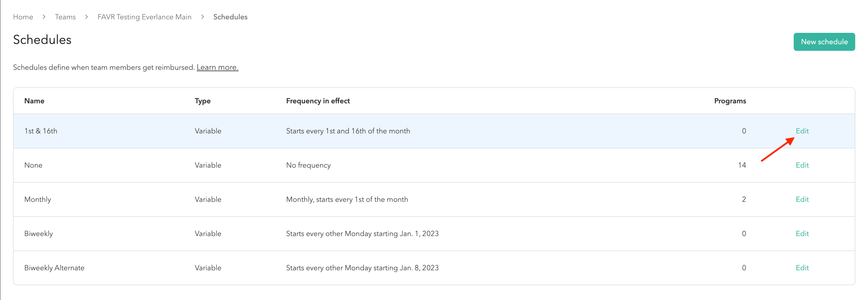Sort by the Name column header
The image size is (868, 300).
click(34, 101)
